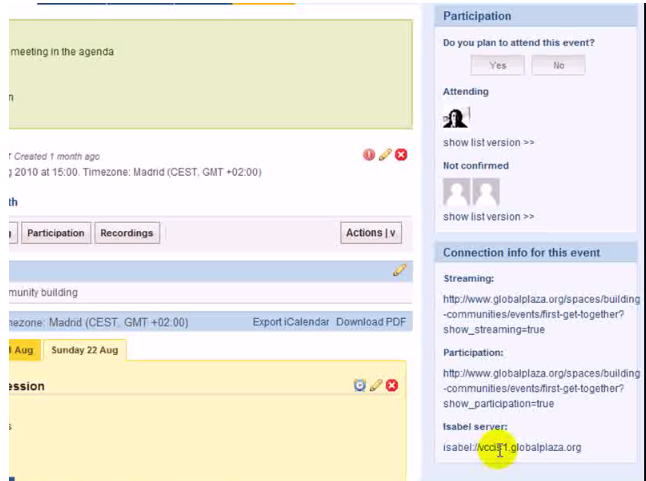Expand attending 'show list version' link
This screenshot has height=481, width=646.
488,143
